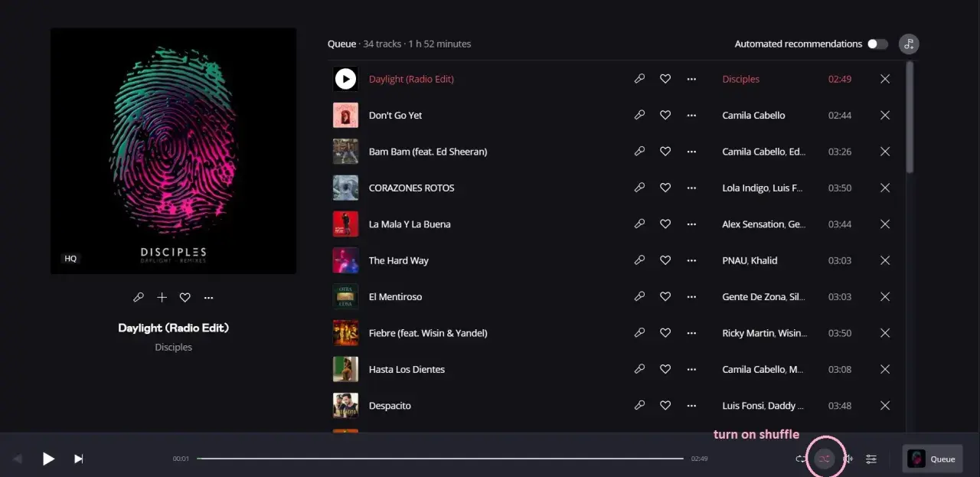This screenshot has width=980, height=477.
Task: Click the queue list scrollbar
Action: coord(910,117)
